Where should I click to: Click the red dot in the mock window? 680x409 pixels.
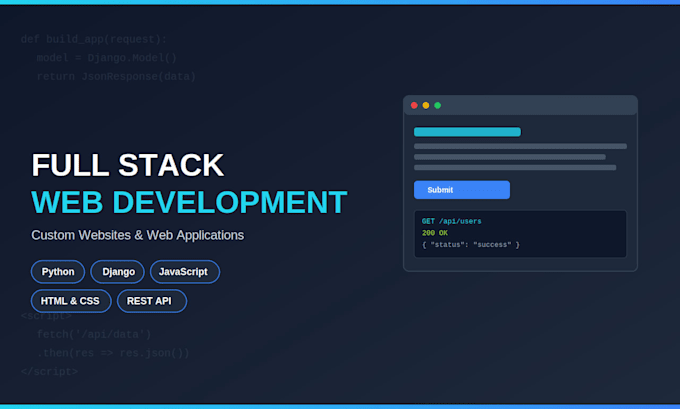(x=414, y=105)
